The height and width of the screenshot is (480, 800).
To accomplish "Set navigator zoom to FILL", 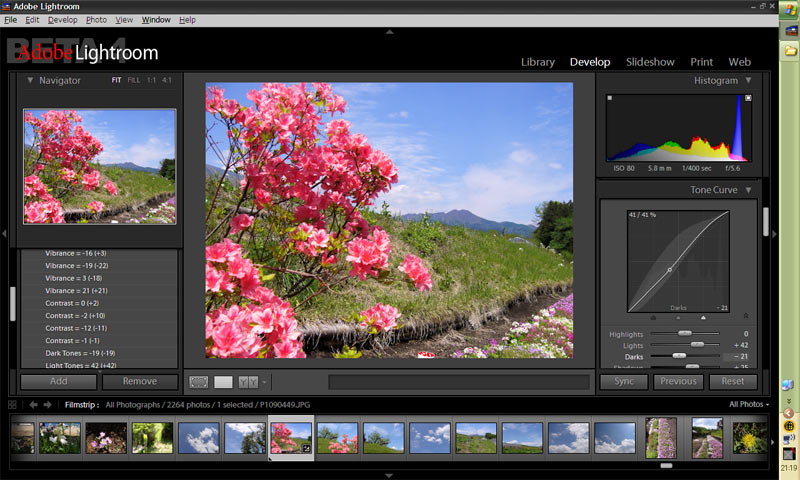I will click(x=134, y=80).
